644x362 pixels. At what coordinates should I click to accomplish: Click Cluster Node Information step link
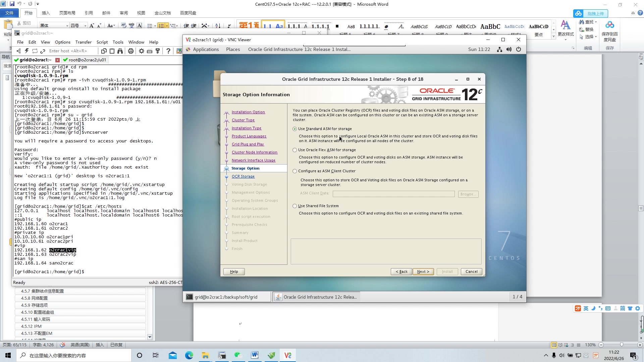(254, 153)
